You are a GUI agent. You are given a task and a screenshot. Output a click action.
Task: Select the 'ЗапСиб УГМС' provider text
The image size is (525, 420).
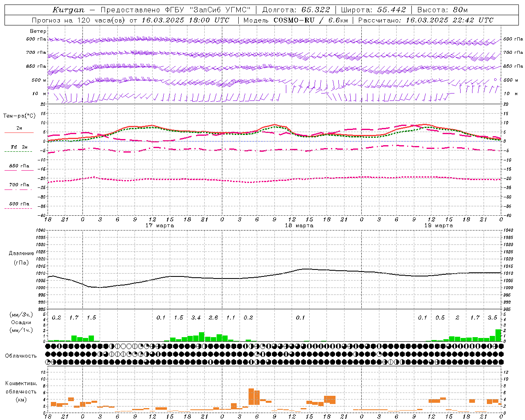pyautogui.click(x=220, y=10)
